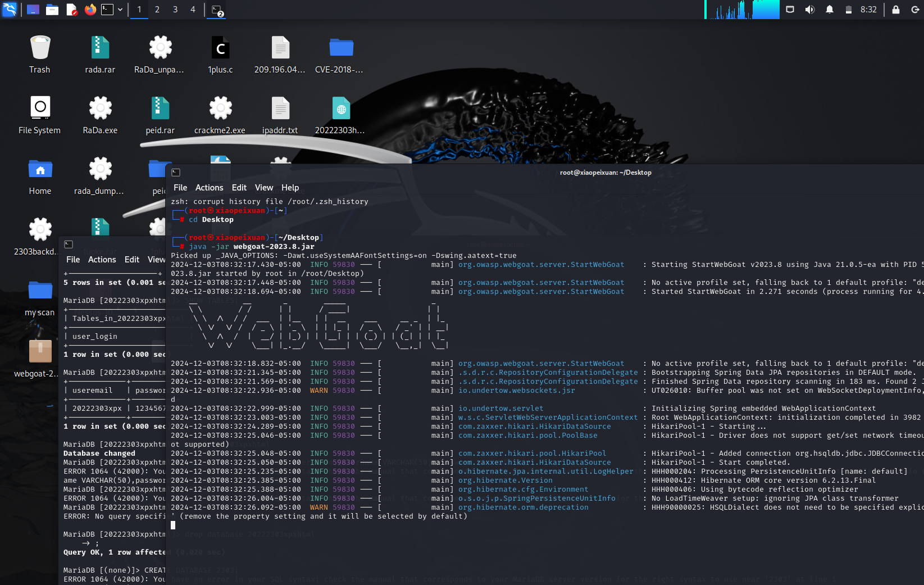The image size is (924, 585).
Task: Click the CPU graph monitor in panel
Action: [x=742, y=10]
